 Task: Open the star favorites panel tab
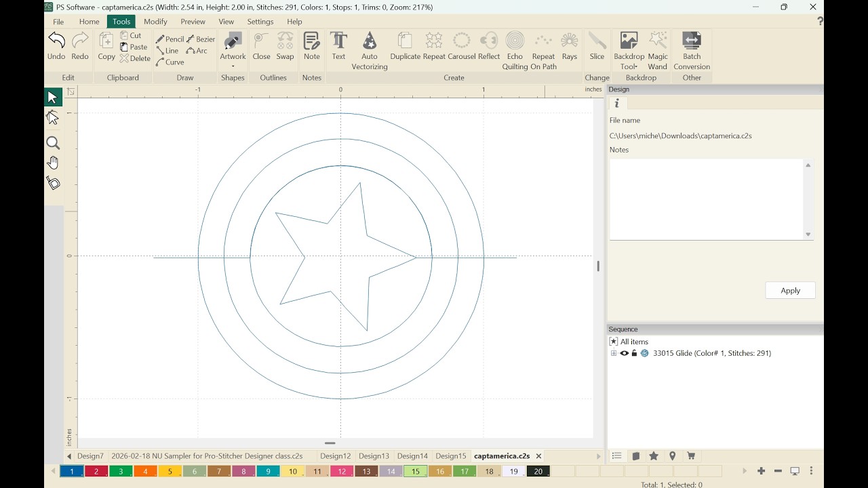654,456
